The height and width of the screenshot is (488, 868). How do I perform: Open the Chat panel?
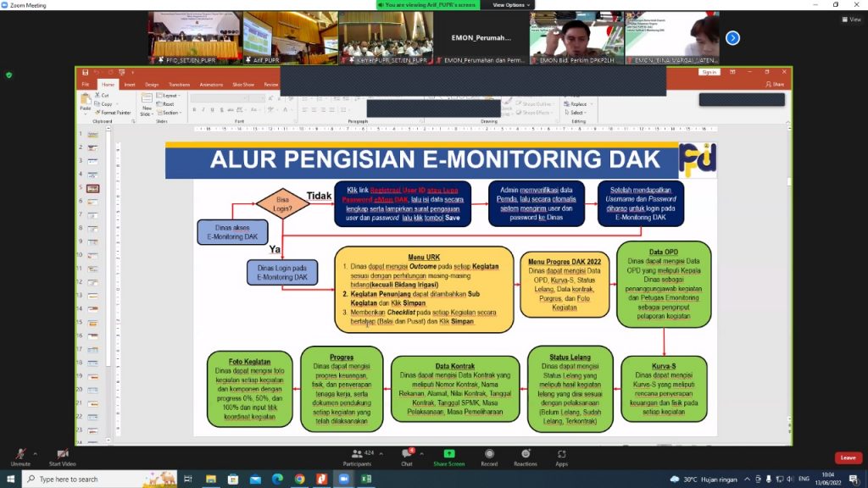[x=407, y=455]
